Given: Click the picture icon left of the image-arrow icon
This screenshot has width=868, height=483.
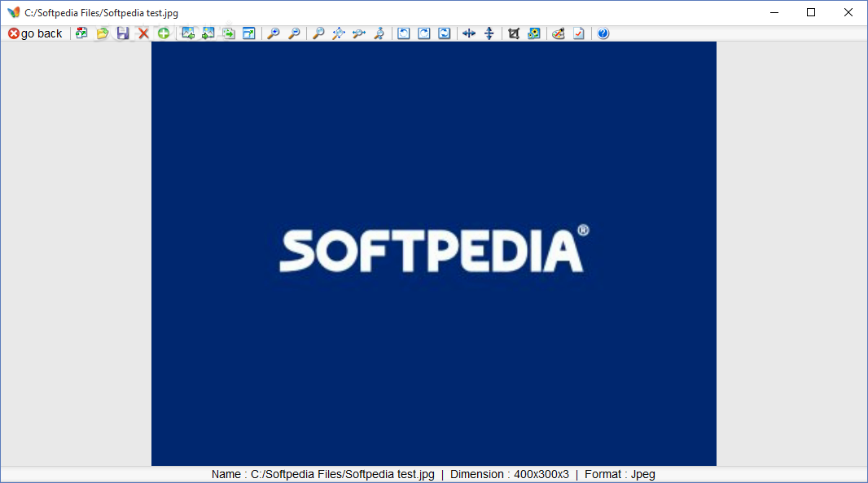Looking at the screenshot, I should [208, 33].
